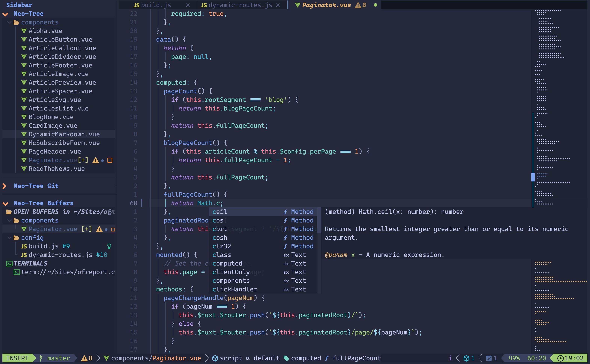590x364 pixels.
Task: Click the TERMINALS section icon
Action: click(9, 264)
